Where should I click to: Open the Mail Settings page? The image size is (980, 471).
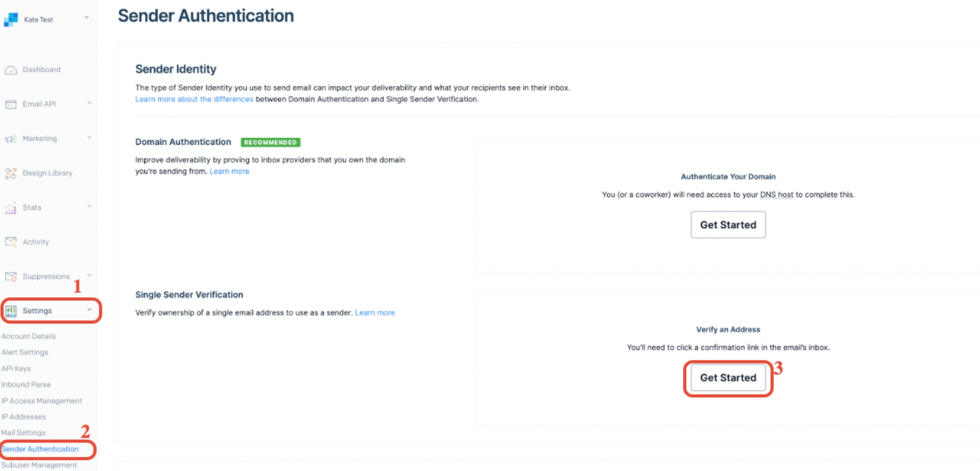pyautogui.click(x=24, y=433)
